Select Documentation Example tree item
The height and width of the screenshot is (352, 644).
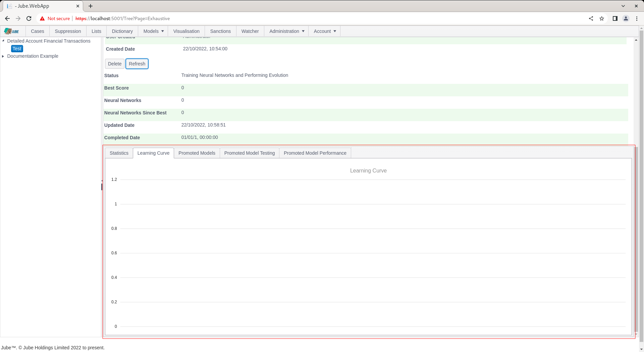pos(33,56)
